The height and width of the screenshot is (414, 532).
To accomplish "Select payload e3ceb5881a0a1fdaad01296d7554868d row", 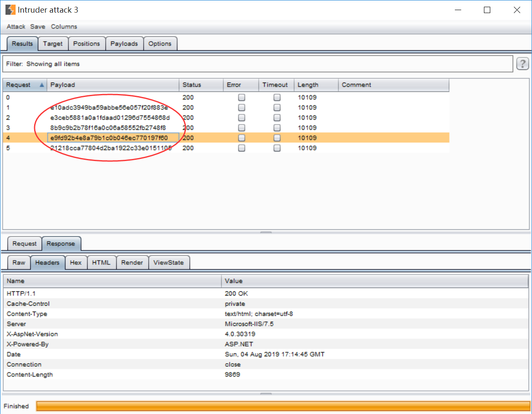I will (x=226, y=118).
